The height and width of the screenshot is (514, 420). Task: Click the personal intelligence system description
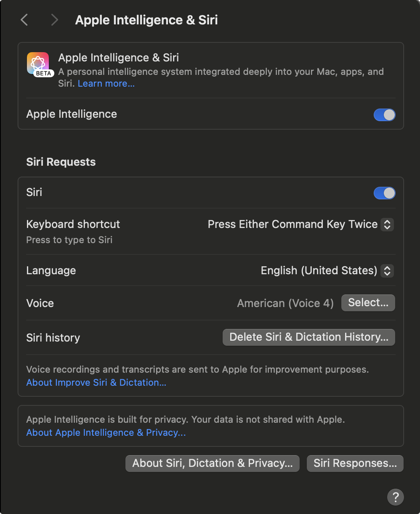pos(221,77)
